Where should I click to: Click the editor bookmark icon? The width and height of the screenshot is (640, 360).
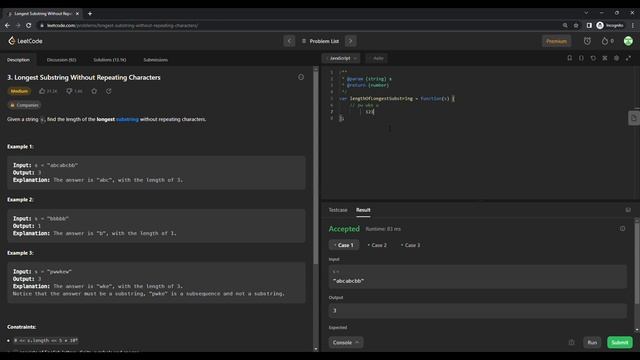point(569,58)
